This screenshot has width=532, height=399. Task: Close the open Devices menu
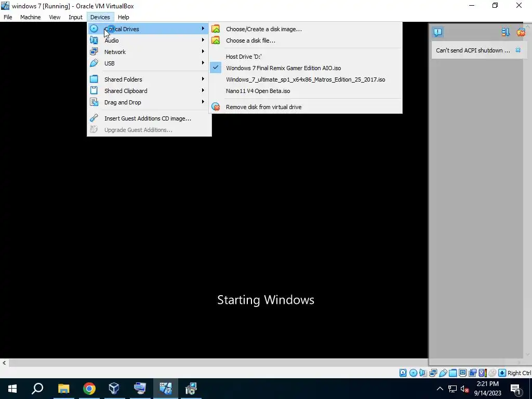[100, 17]
